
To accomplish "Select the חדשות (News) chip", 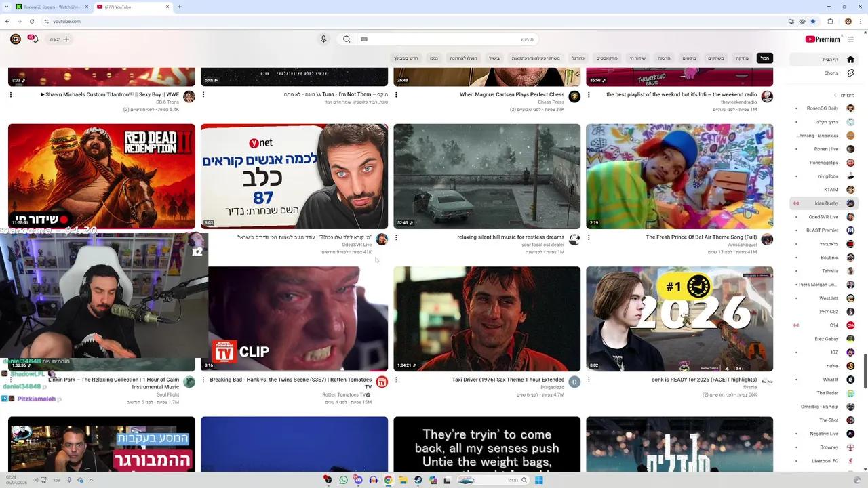I will (664, 58).
